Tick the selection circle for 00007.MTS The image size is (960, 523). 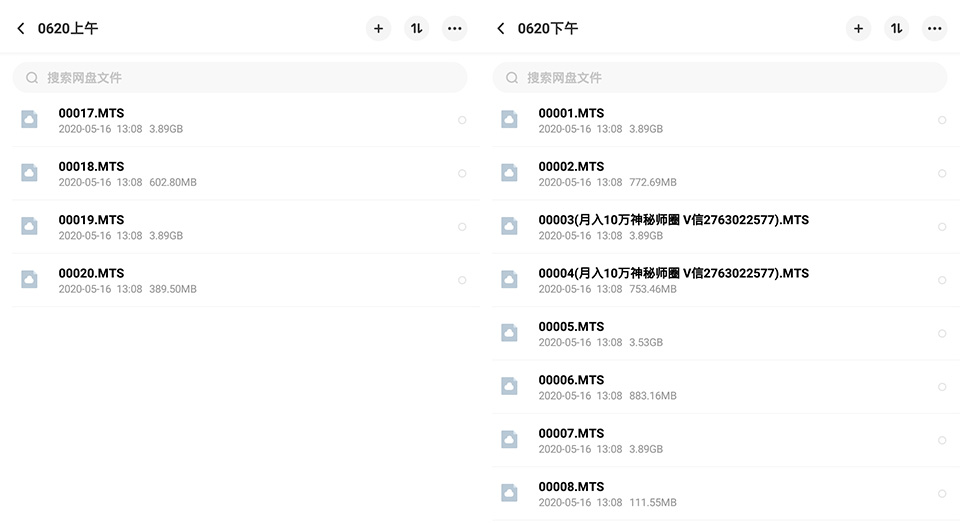[942, 440]
